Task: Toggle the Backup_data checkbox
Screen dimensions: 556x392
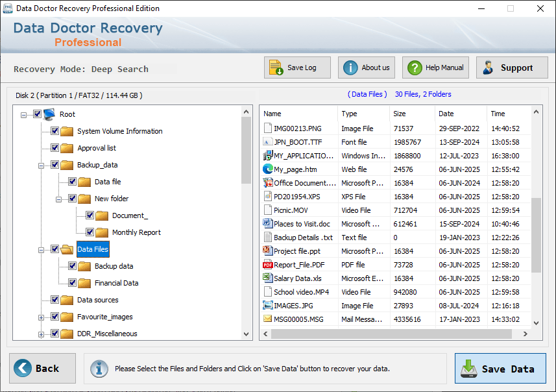Action: click(x=54, y=165)
